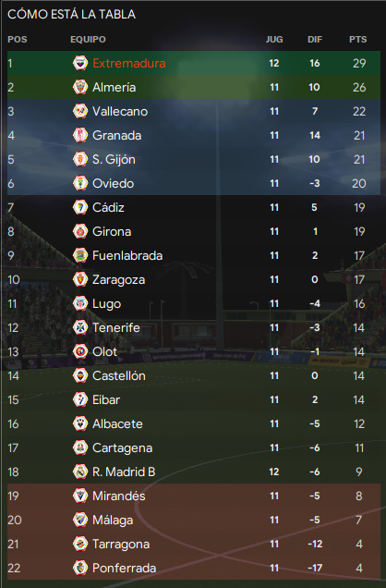Open the Tarragona team link

click(x=121, y=544)
